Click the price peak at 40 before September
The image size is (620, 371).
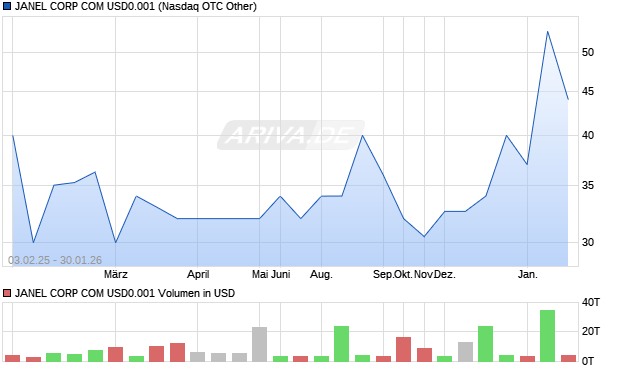(x=362, y=135)
